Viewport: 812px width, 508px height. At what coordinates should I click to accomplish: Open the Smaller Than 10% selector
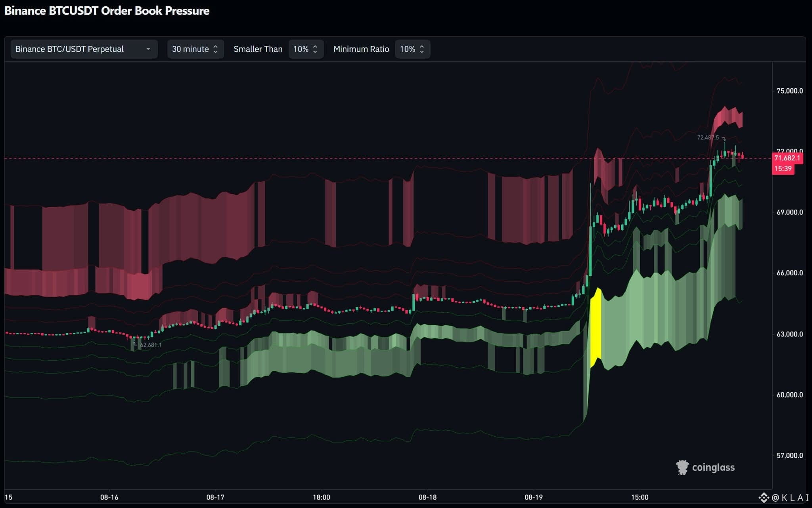pos(306,49)
